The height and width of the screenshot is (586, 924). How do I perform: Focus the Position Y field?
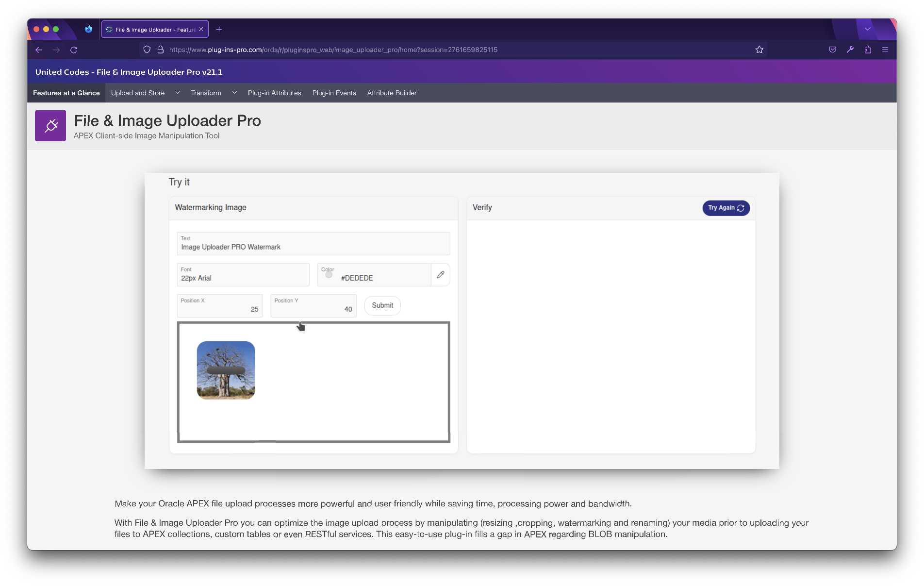313,306
